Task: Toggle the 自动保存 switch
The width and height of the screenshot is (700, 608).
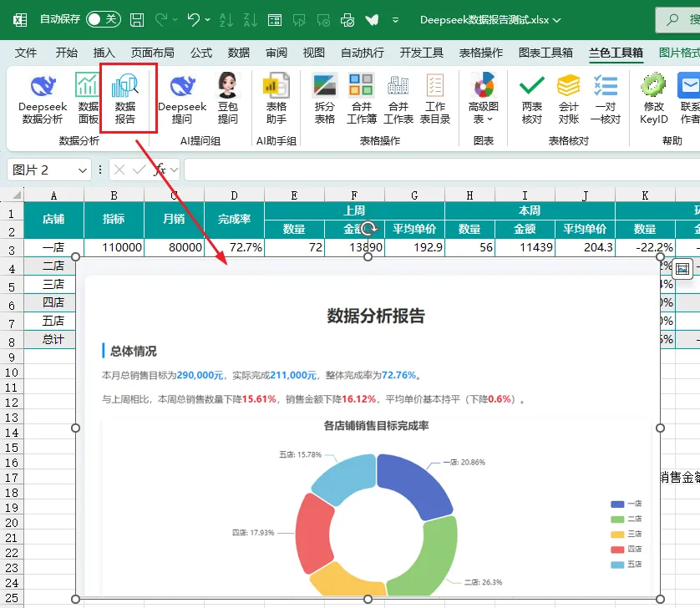Action: tap(104, 19)
